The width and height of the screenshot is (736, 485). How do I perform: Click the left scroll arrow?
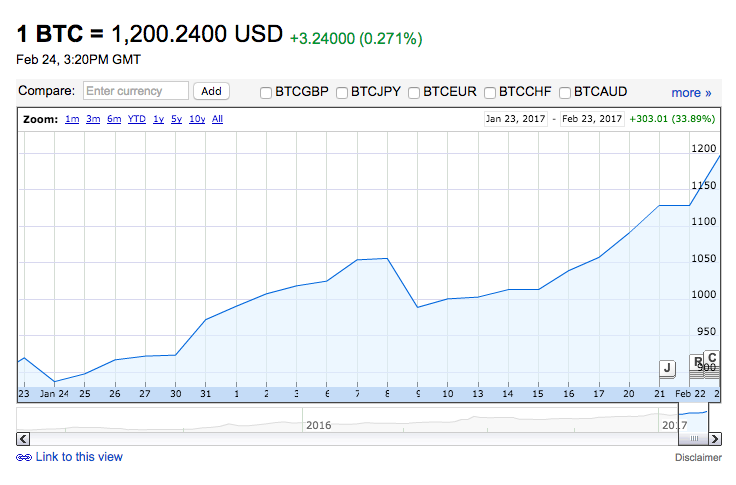coord(24,438)
